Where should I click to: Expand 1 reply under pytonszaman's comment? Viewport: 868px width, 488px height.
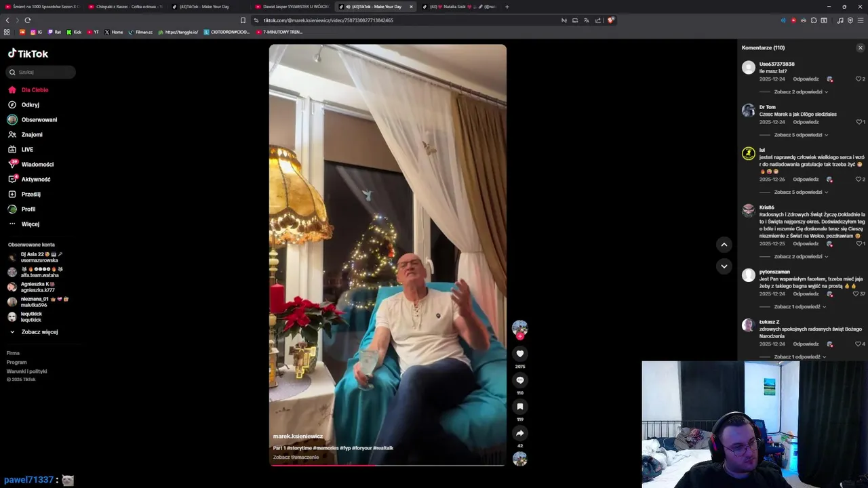tap(800, 307)
